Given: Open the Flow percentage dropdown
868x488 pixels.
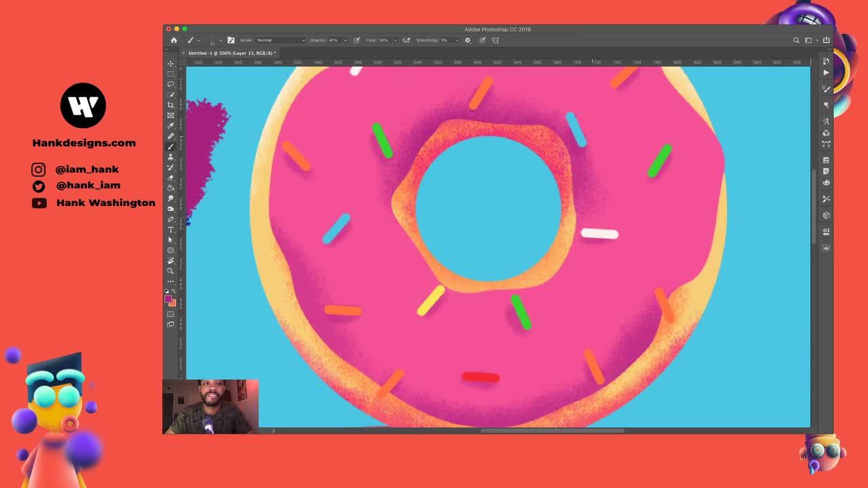Looking at the screenshot, I should [395, 40].
